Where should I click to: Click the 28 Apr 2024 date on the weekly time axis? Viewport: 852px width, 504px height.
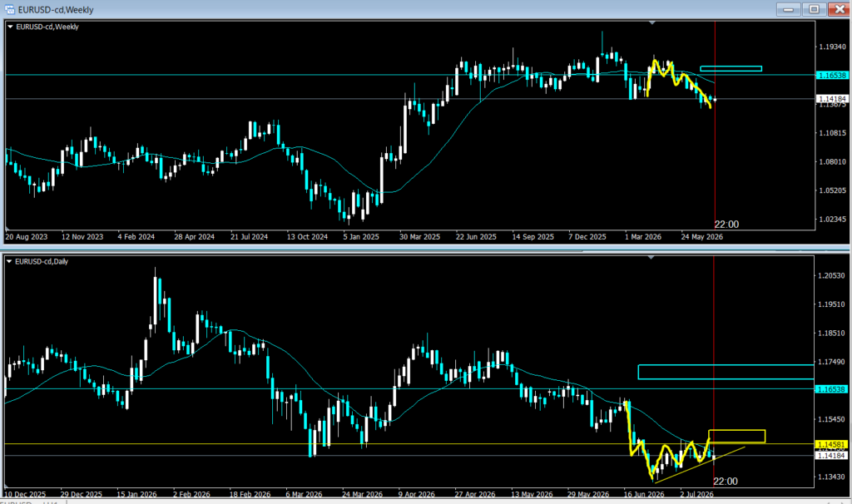point(194,237)
